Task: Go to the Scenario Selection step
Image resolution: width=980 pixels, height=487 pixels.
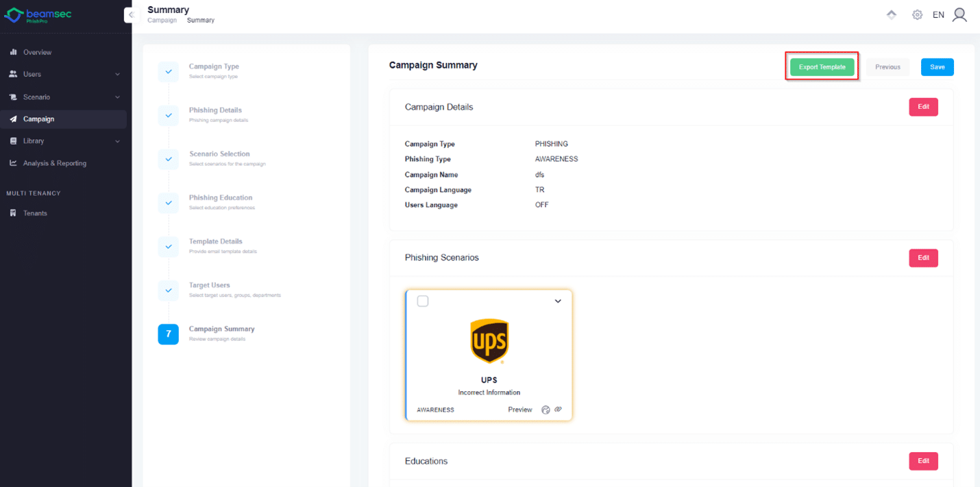Action: [x=219, y=154]
